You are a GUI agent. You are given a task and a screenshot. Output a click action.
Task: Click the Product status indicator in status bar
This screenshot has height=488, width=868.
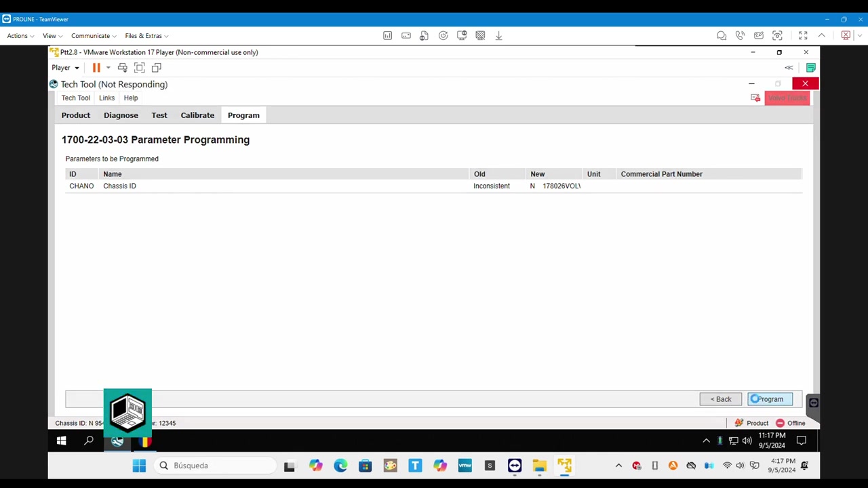coord(751,423)
